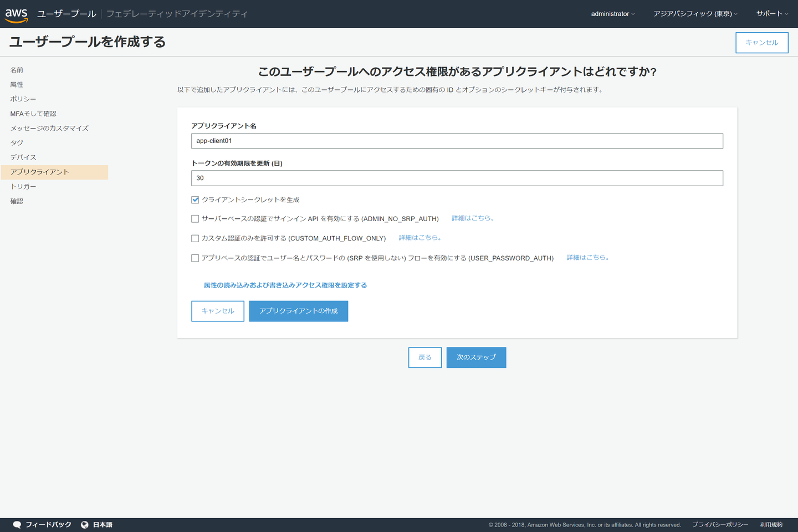Proceed with 次のステップ button
The image size is (798, 532).
[477, 357]
